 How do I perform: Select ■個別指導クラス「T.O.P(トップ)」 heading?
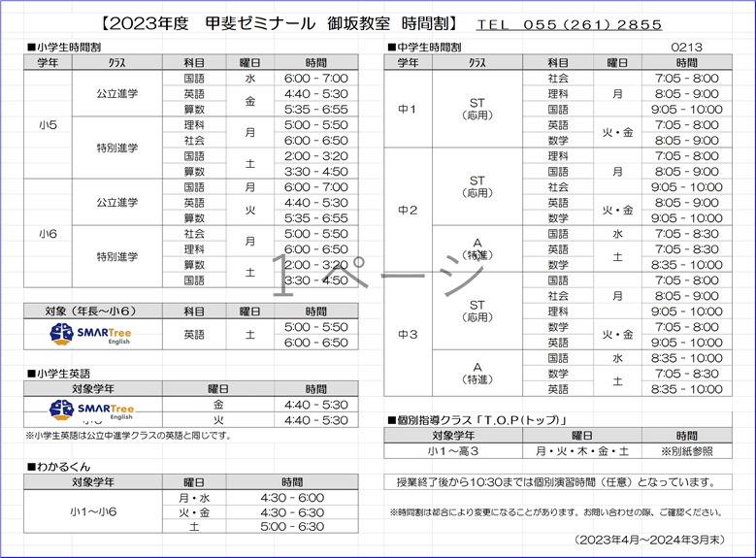pyautogui.click(x=477, y=420)
